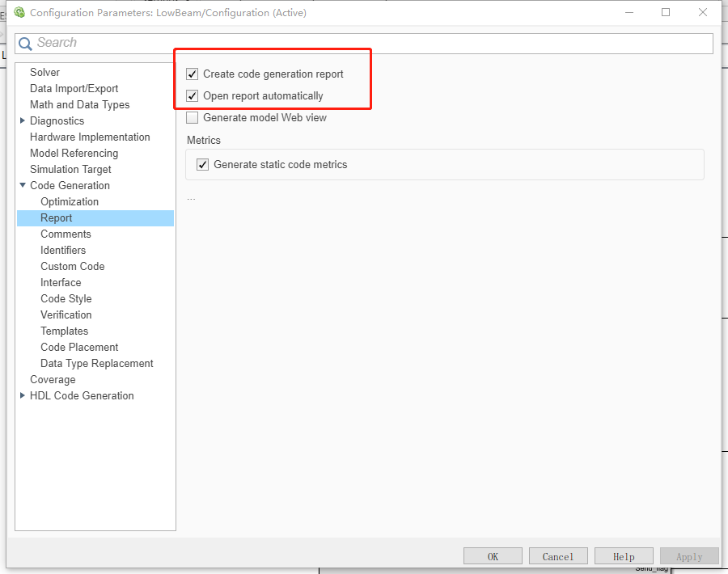Select Coverage category

point(53,380)
